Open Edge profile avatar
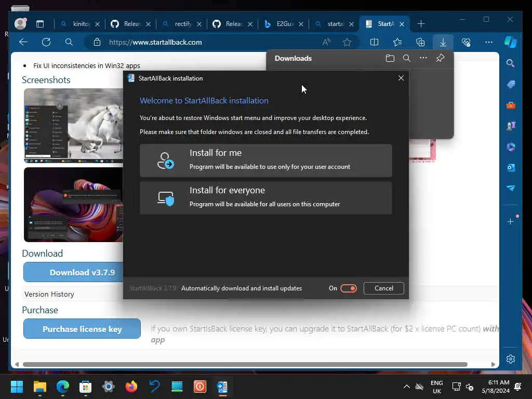This screenshot has height=399, width=532. pos(21,23)
